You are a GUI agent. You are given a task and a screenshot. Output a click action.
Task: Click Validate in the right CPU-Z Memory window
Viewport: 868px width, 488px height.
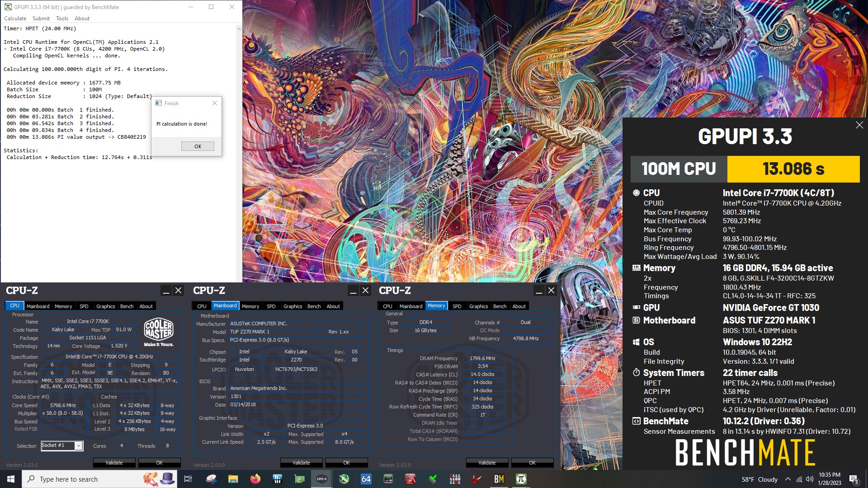487,463
